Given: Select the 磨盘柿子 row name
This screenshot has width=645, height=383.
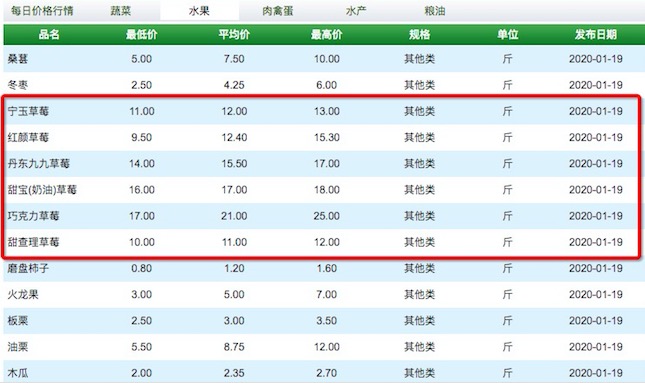Looking at the screenshot, I should (28, 268).
